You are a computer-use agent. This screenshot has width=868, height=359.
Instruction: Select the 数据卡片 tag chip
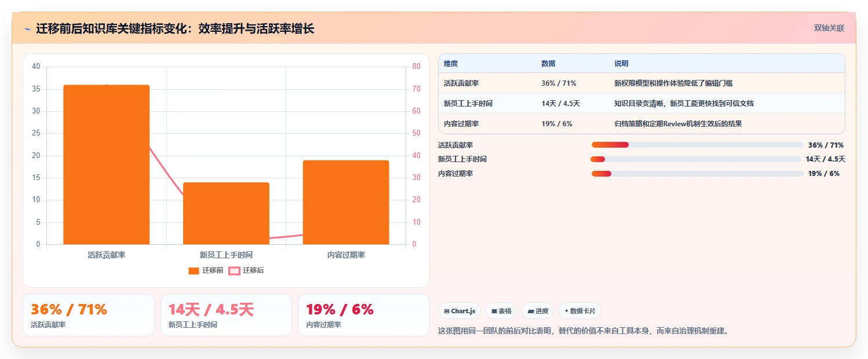coord(580,311)
